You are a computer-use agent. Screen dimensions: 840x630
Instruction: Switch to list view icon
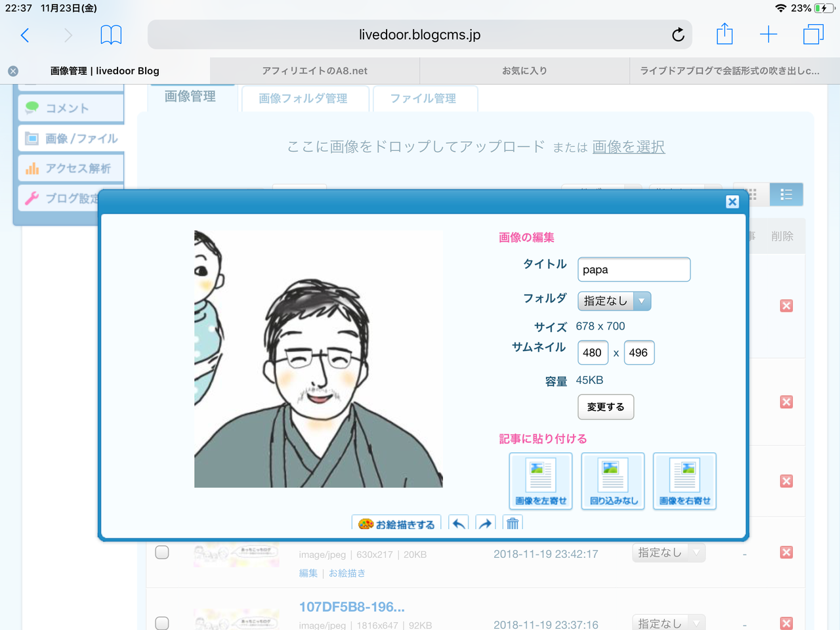(786, 194)
